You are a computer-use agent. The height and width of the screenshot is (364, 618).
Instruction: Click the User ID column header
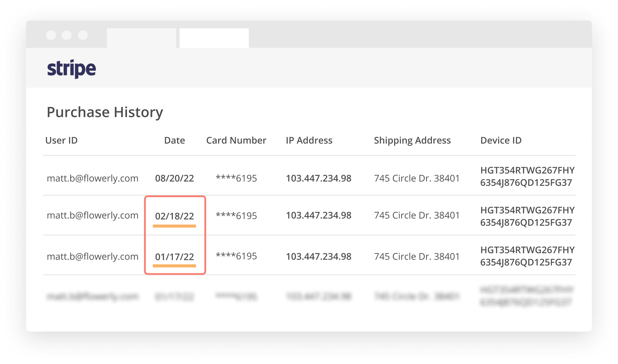coord(61,140)
